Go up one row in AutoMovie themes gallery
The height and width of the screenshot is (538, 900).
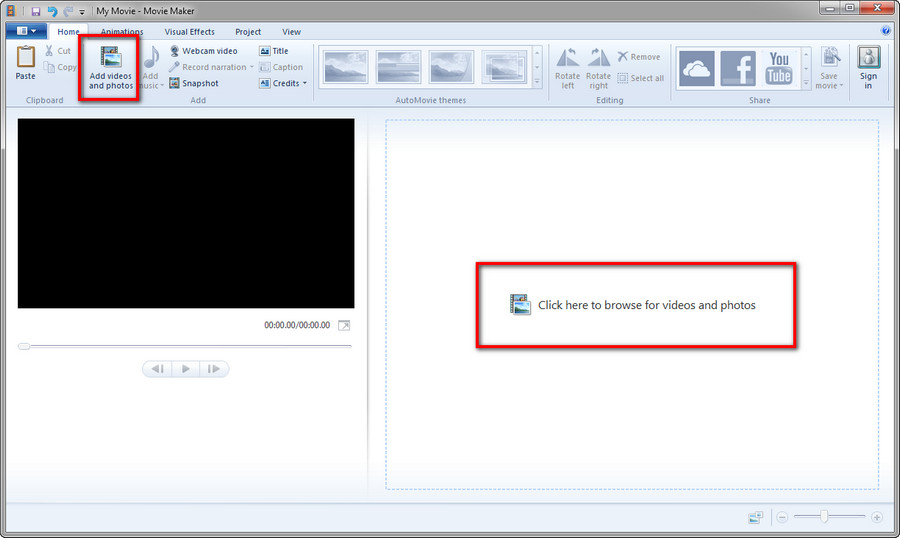pos(537,53)
